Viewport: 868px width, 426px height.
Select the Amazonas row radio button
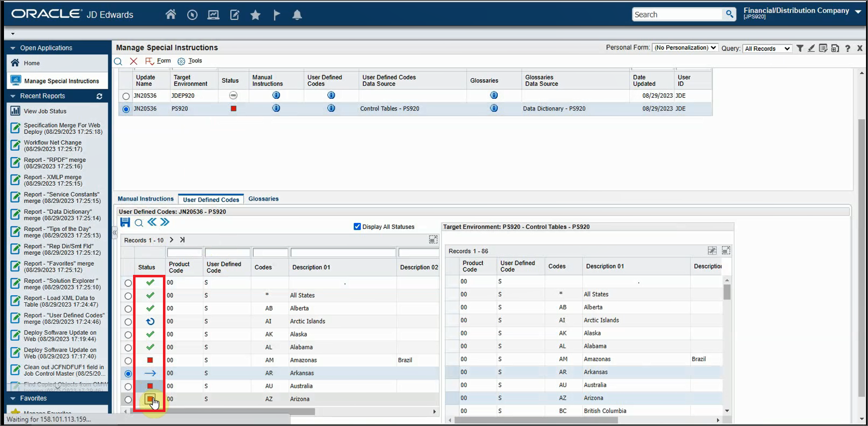(128, 361)
